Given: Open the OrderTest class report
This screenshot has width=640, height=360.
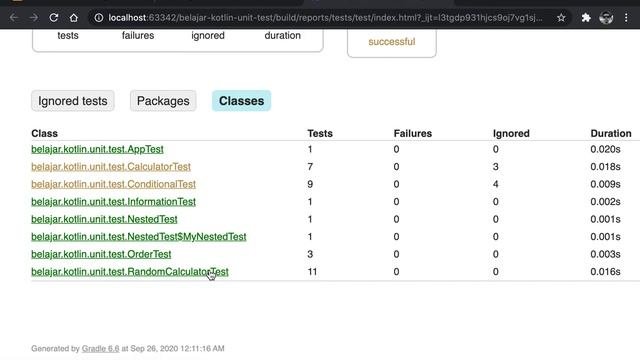Looking at the screenshot, I should click(101, 255).
